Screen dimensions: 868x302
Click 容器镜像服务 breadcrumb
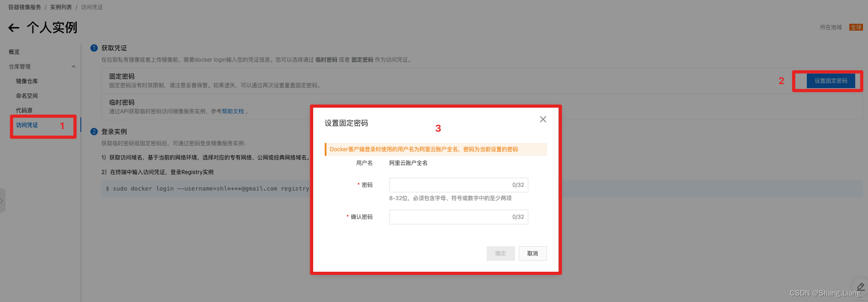pyautogui.click(x=25, y=7)
